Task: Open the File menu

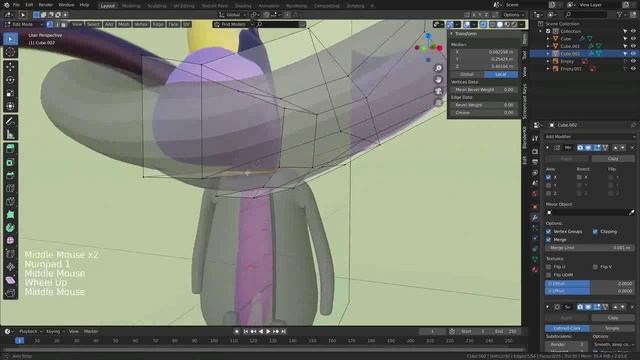Action: point(16,5)
